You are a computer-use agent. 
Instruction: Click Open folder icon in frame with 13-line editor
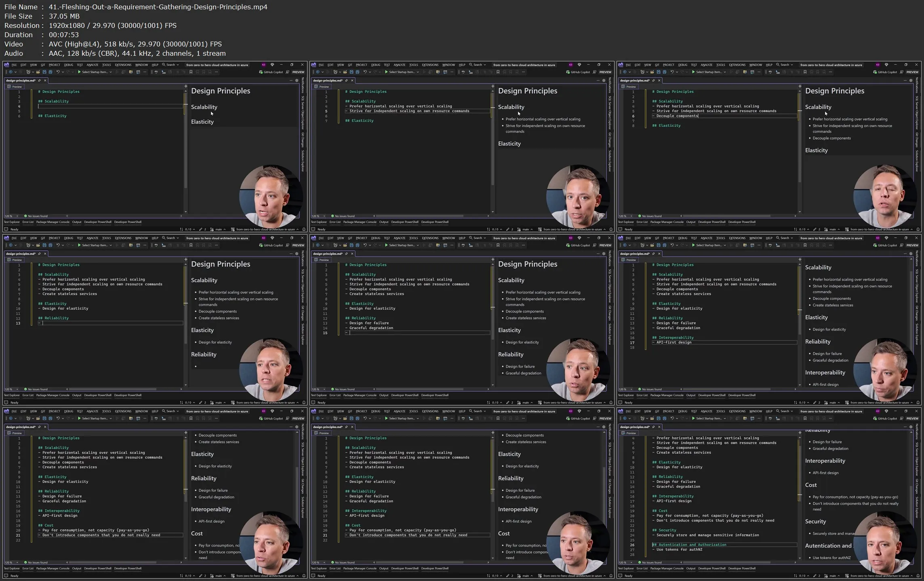38,245
